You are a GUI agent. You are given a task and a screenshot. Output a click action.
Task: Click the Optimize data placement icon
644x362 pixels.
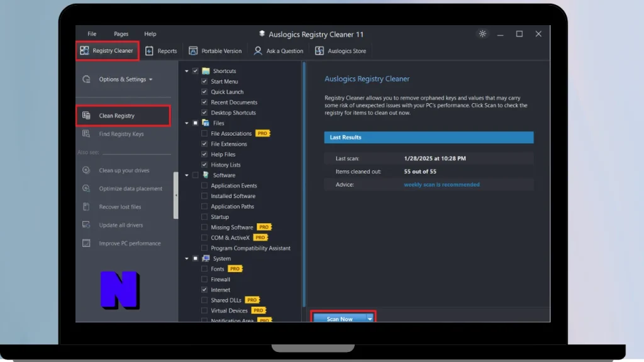[86, 189]
